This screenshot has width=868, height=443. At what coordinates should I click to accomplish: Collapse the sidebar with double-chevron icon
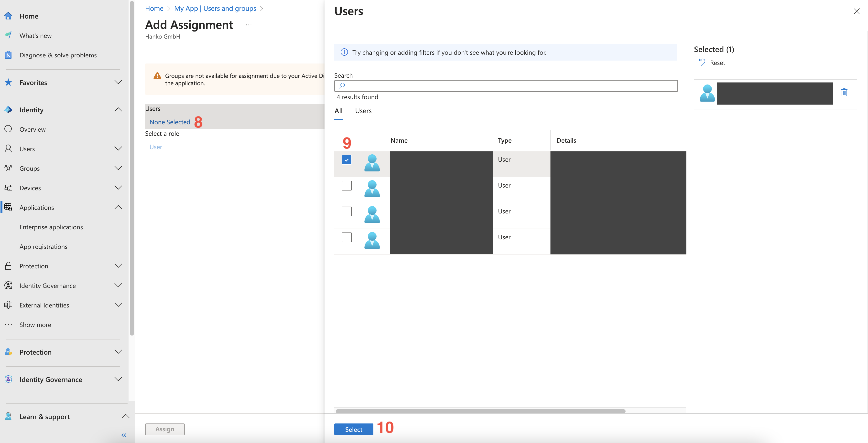point(124,435)
